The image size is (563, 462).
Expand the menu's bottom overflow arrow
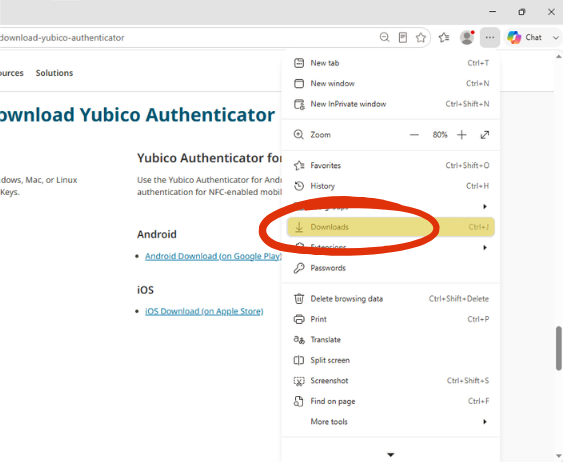(x=391, y=454)
